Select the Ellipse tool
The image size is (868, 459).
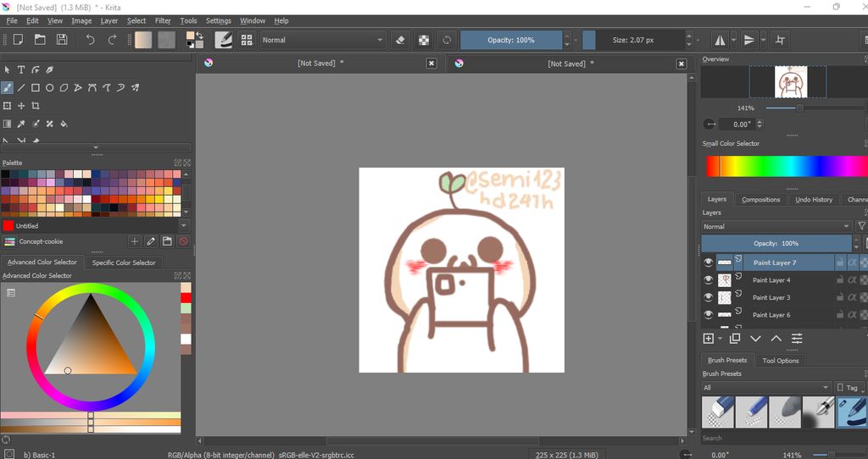50,87
